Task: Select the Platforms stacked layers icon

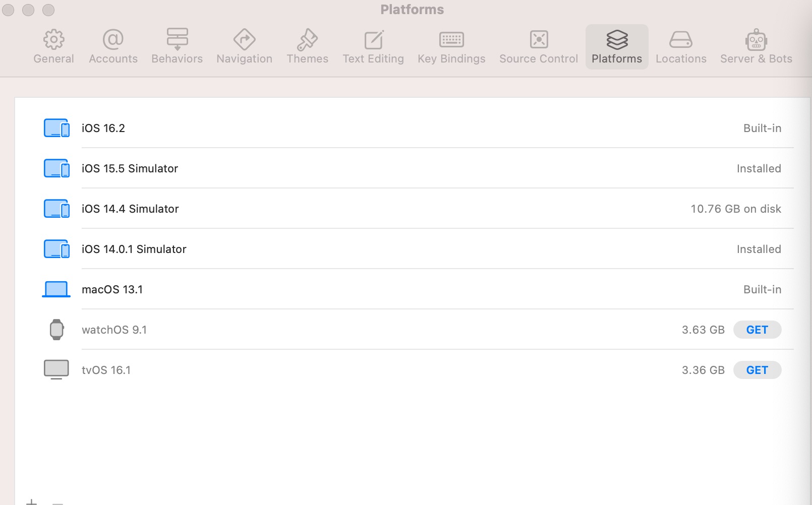Action: pyautogui.click(x=617, y=39)
